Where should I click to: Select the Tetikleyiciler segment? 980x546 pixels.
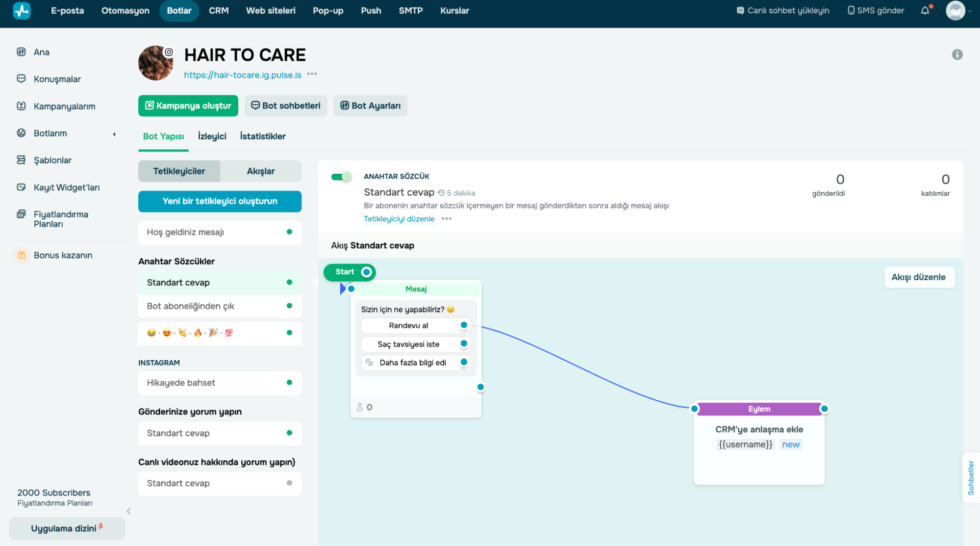(179, 171)
